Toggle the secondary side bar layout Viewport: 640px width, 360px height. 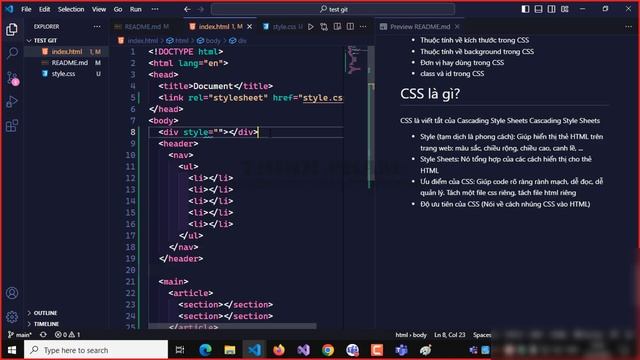click(551, 9)
